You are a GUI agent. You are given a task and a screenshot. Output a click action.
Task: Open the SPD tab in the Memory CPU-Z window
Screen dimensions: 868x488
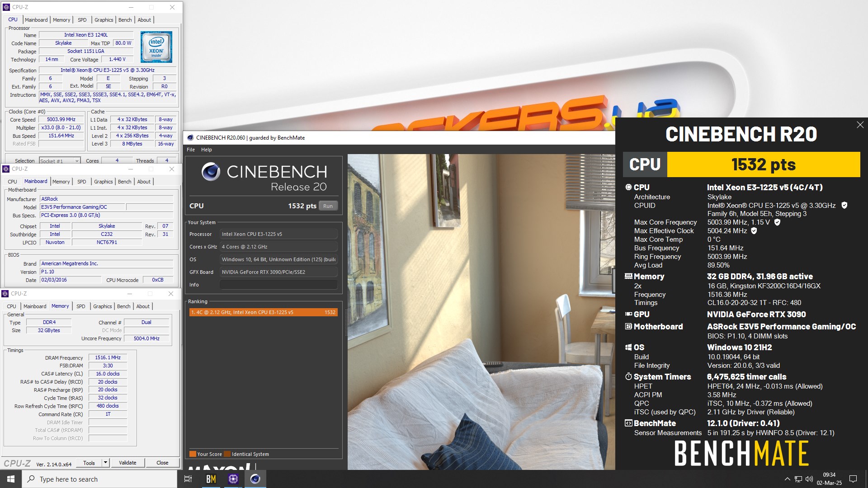(81, 306)
